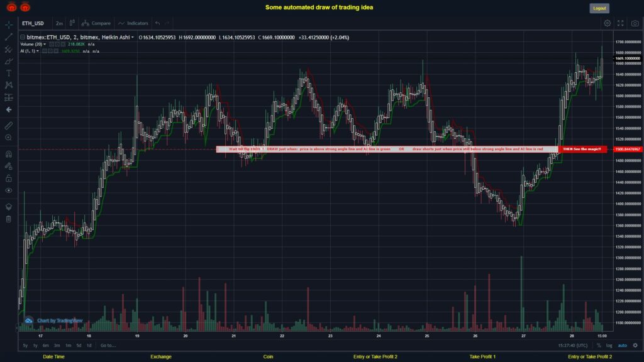Undo the last chart action
This screenshot has height=362, width=644.
pyautogui.click(x=158, y=23)
